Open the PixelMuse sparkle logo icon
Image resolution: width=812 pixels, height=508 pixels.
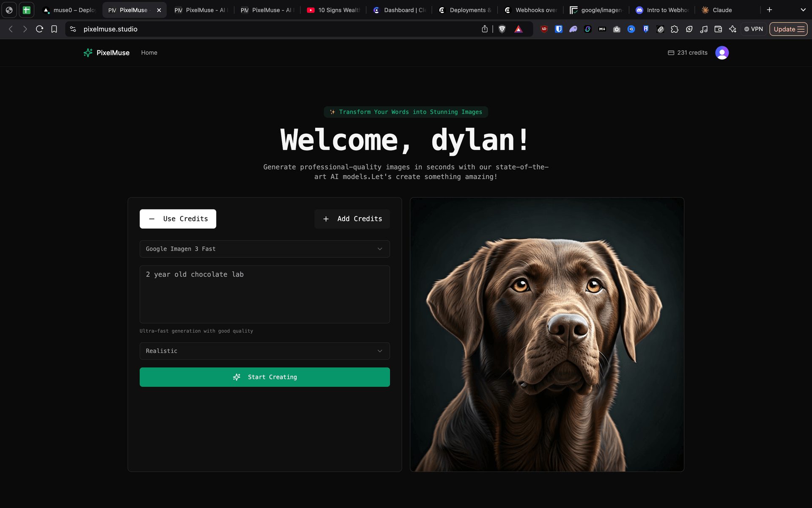pos(88,52)
